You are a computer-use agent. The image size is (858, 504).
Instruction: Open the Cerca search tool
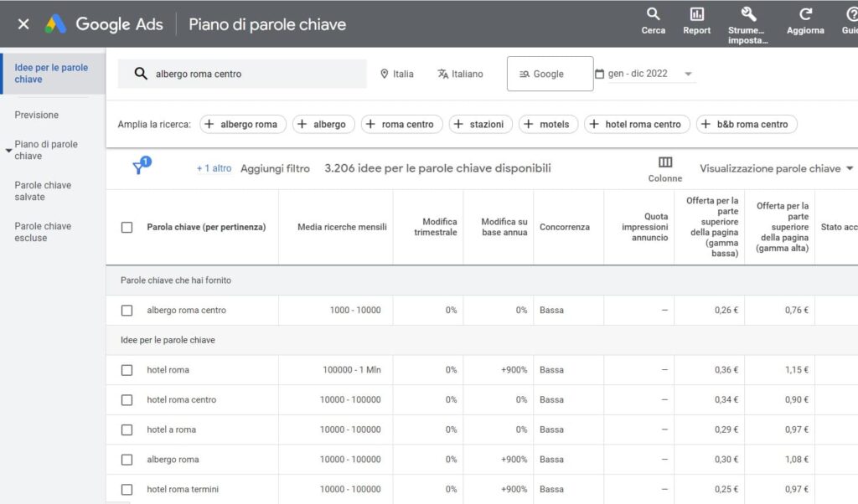tap(653, 21)
